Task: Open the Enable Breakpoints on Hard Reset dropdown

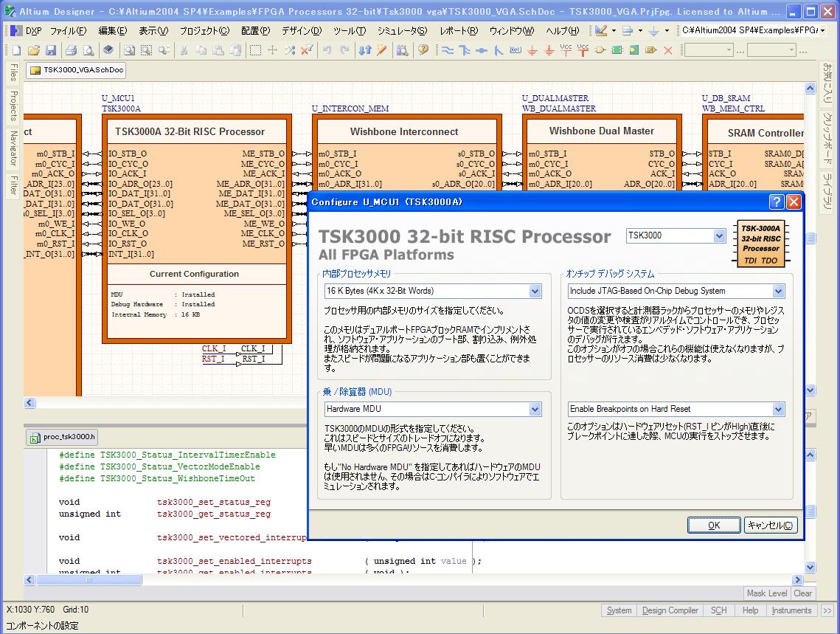Action: pos(778,410)
